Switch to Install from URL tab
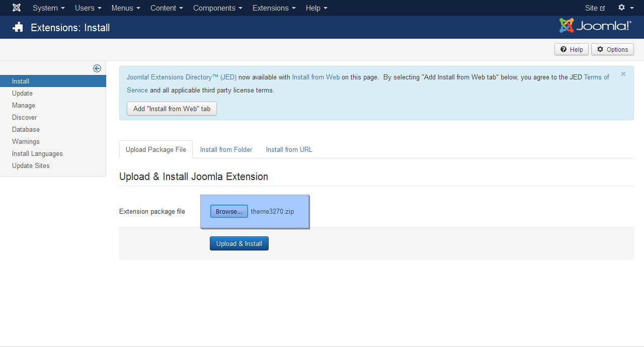 click(289, 149)
